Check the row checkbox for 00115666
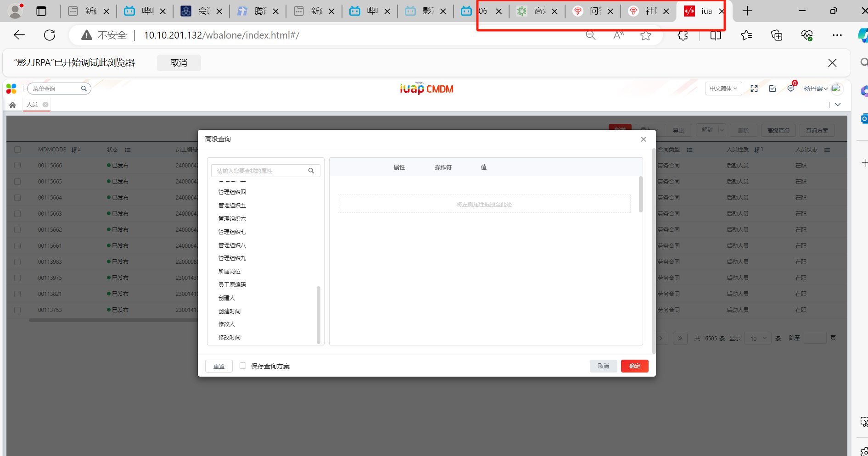This screenshot has height=456, width=868. click(17, 166)
